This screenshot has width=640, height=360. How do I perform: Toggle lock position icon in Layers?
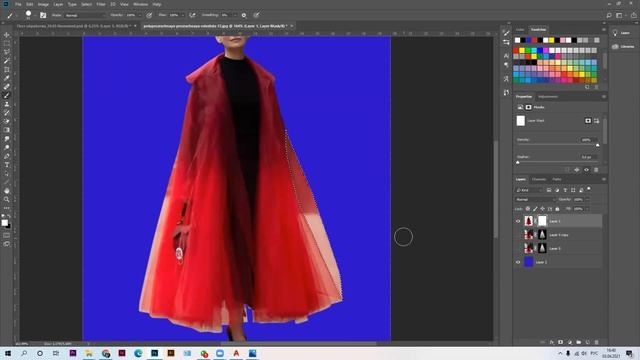542,209
